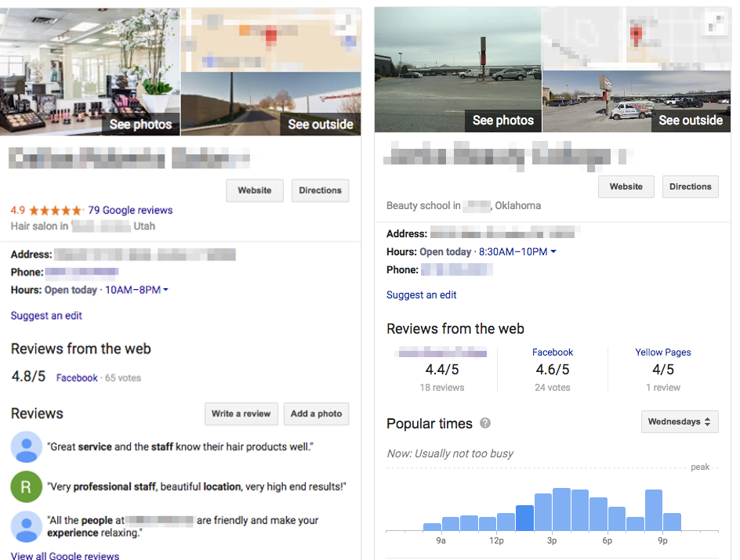This screenshot has width=740, height=560.
Task: Open the Yellow Pages reviews link
Action: (x=662, y=352)
